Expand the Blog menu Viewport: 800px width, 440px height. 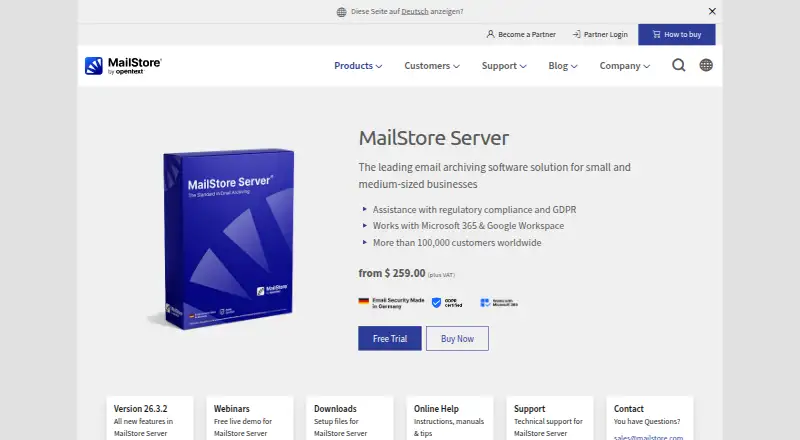(x=563, y=66)
